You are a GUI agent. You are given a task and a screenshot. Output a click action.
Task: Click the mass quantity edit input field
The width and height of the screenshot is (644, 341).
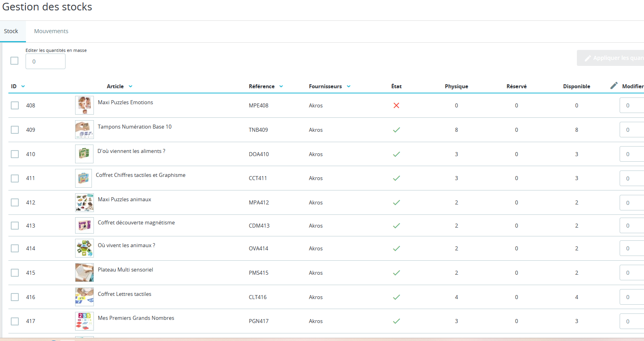[x=46, y=61]
